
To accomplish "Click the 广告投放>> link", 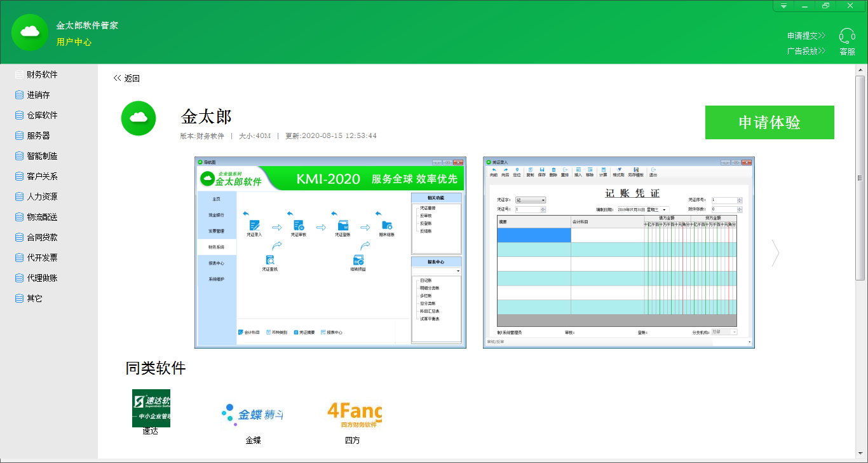I will (806, 51).
